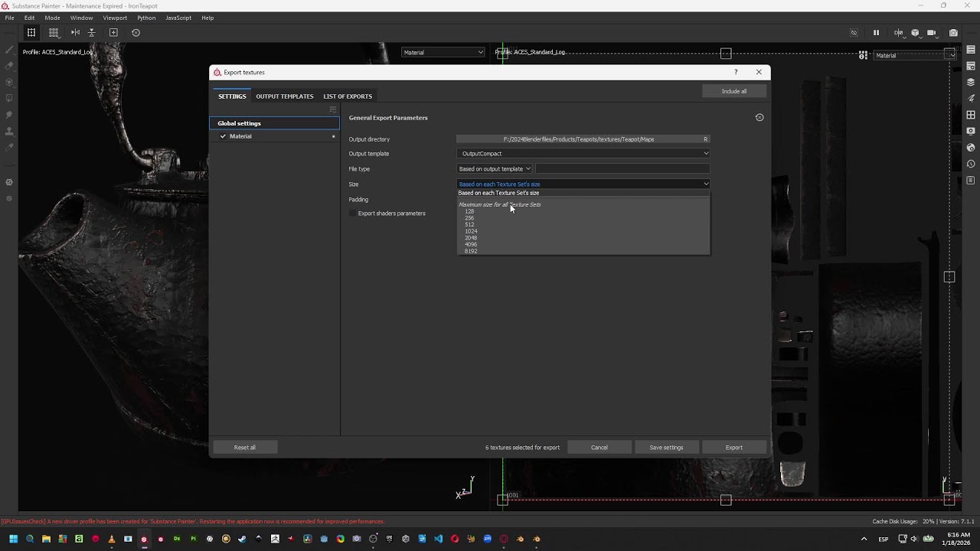Click the help question mark in Export textures
This screenshot has height=551, width=980.
(x=736, y=72)
